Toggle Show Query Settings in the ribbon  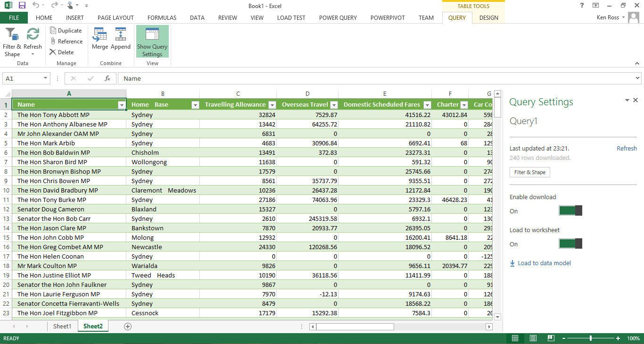(152, 42)
